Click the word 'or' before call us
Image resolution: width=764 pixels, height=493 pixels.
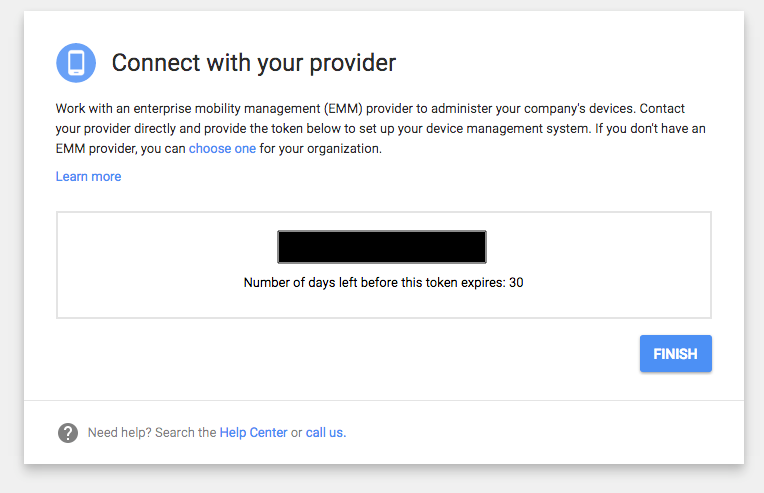click(x=296, y=433)
